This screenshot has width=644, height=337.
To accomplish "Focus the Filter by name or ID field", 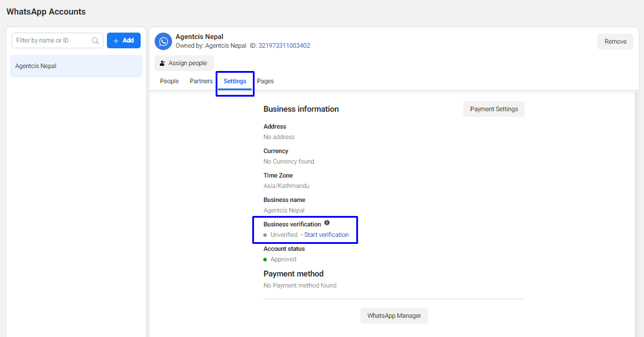I will click(x=57, y=40).
